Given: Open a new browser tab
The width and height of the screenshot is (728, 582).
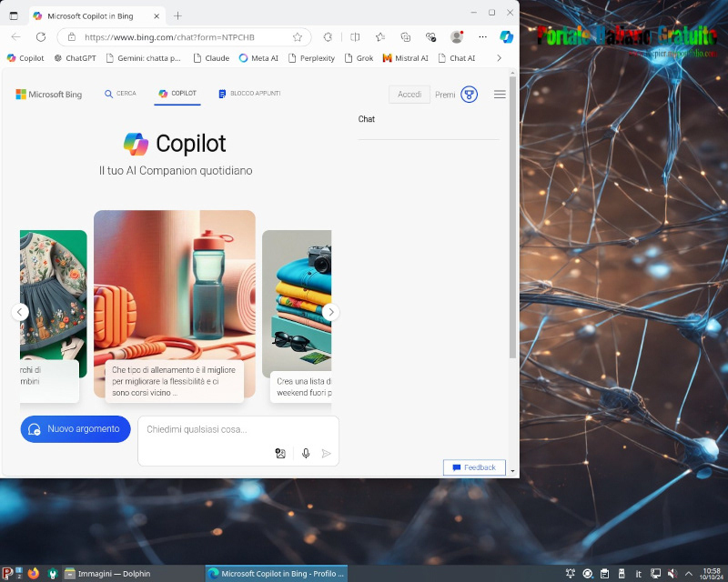Looking at the screenshot, I should 177,15.
